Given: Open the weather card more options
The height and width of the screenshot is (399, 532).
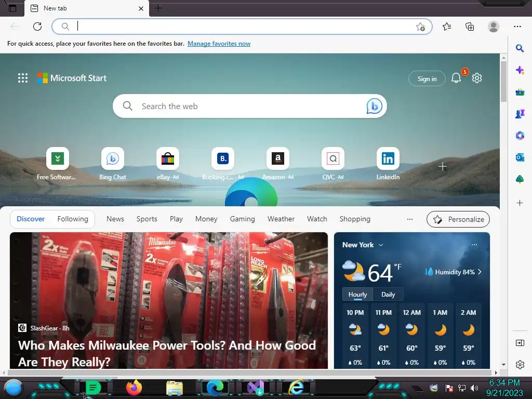Looking at the screenshot, I should [474, 245].
